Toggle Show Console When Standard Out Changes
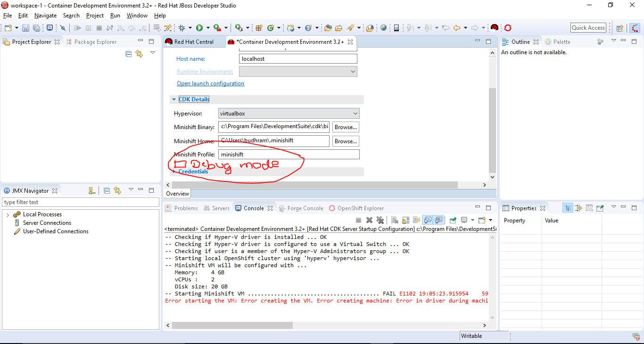The height and width of the screenshot is (344, 644). 428,220
